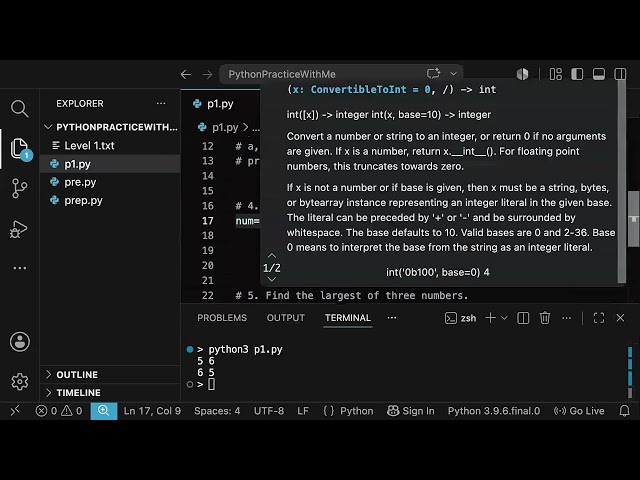Open the Manage gear settings
This screenshot has width=640, height=480.
20,382
